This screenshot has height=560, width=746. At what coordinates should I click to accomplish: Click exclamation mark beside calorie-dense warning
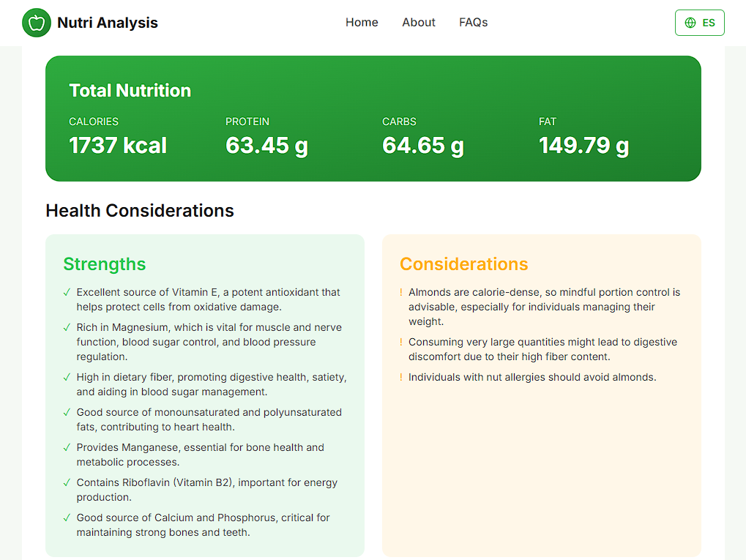click(x=401, y=292)
